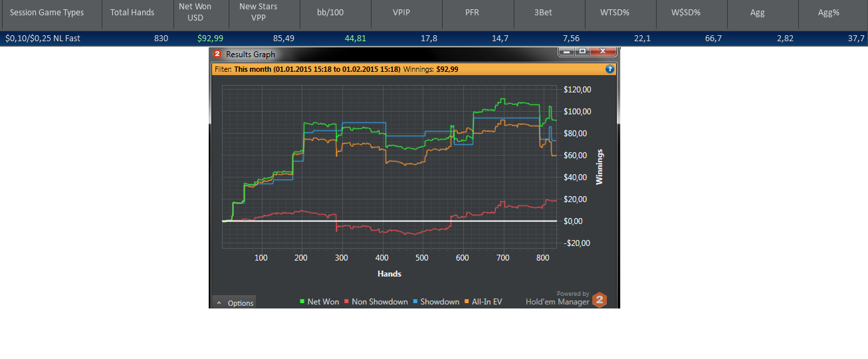The image size is (868, 359).
Task: Click the 44,81 bb/100 value
Action: 355,39
